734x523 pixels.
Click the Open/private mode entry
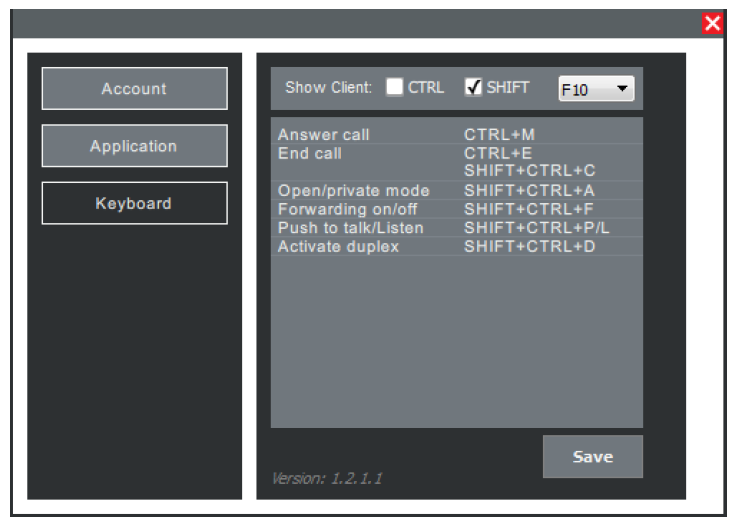tap(353, 191)
